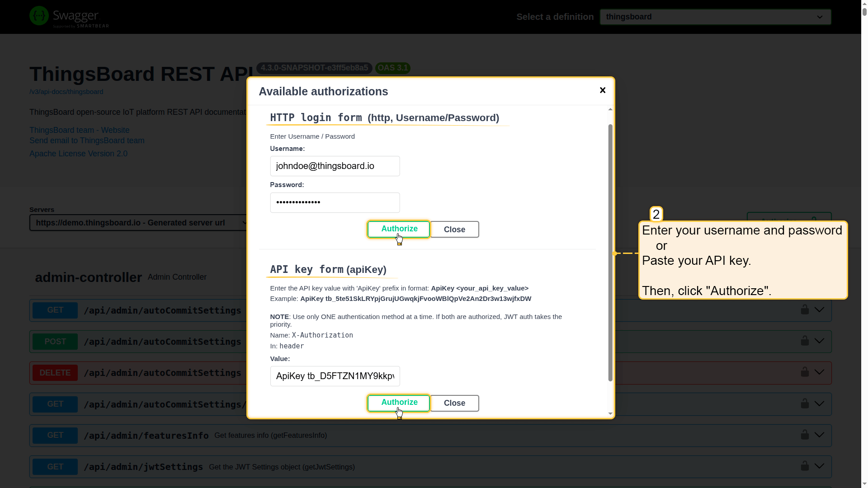Click lock icon on GET autoCommitSettings row
Viewport: 868px width, 488px height.
point(805,310)
